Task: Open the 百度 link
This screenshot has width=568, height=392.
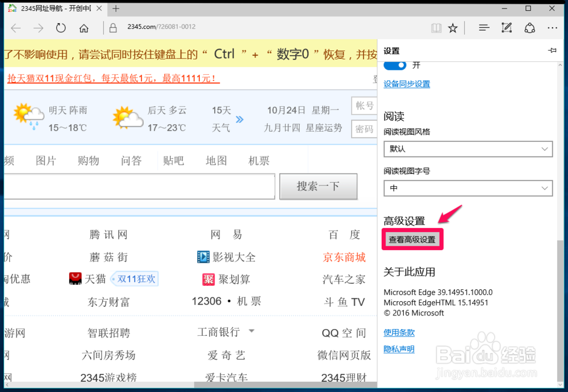Action: (x=344, y=234)
